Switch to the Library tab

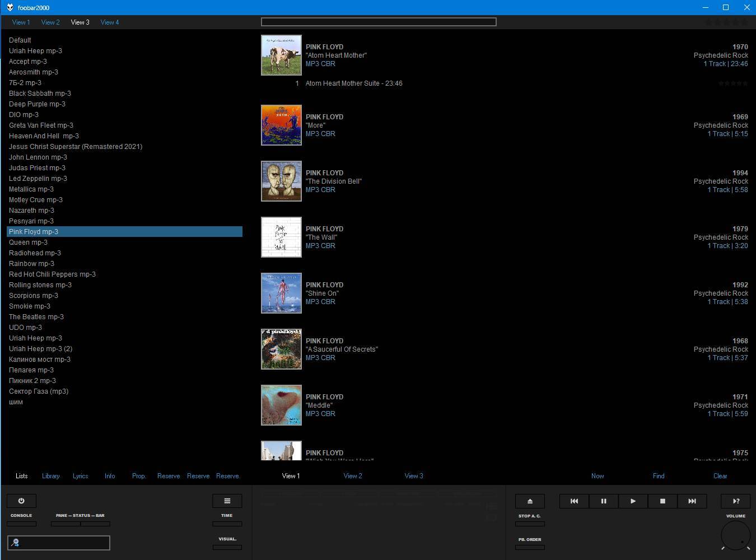coord(50,476)
